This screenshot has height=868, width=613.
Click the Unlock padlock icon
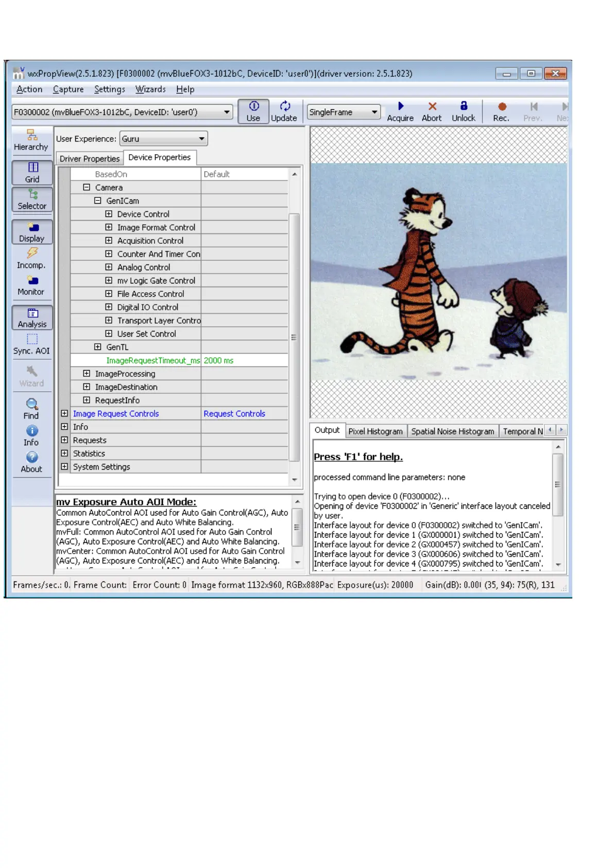[x=464, y=111]
